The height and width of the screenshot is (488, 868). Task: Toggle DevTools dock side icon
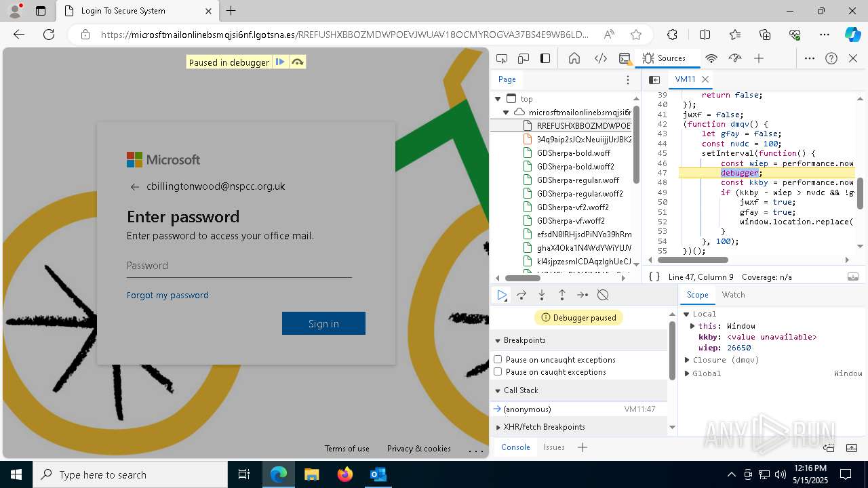point(545,58)
